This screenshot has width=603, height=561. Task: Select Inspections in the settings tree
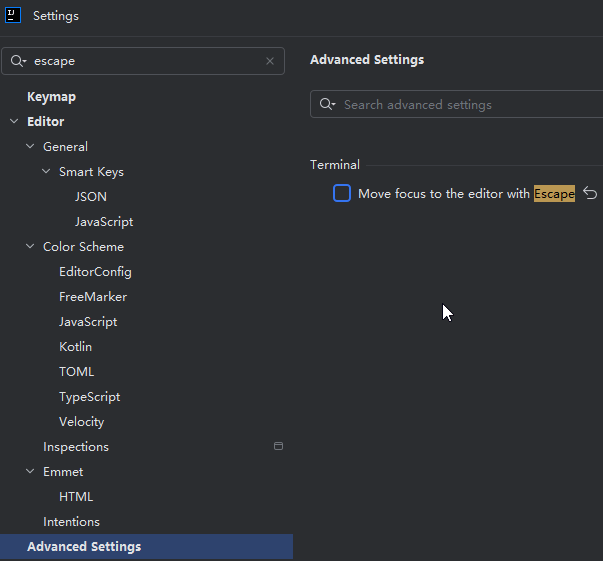click(76, 447)
